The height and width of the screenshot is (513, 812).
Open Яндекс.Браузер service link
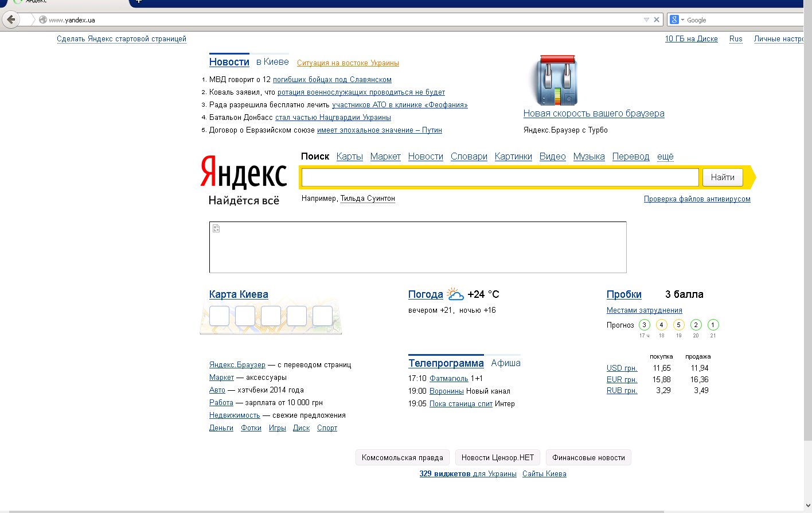pyautogui.click(x=237, y=365)
